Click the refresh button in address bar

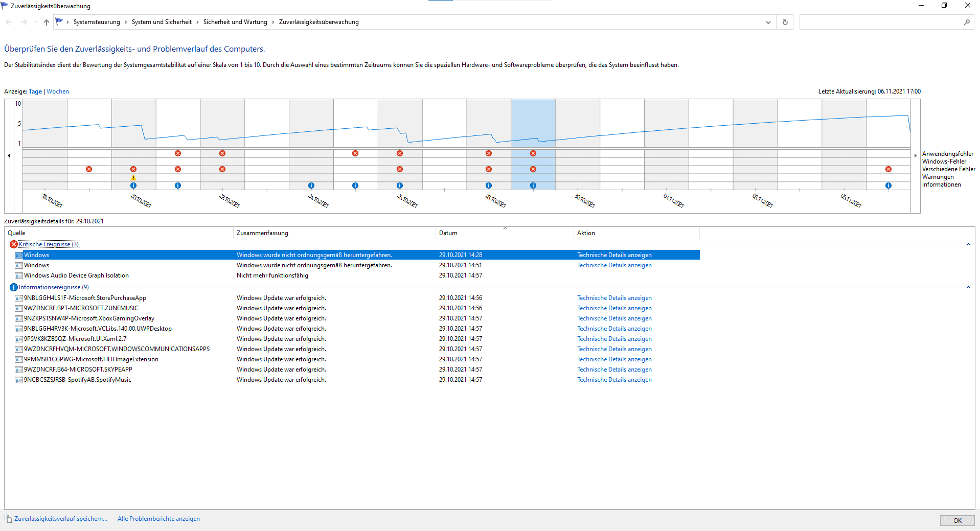pos(785,22)
